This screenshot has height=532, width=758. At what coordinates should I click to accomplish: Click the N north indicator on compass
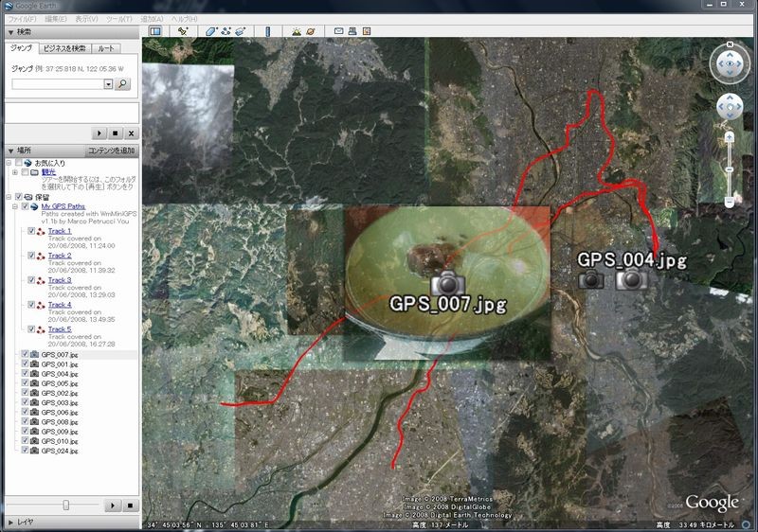(730, 44)
